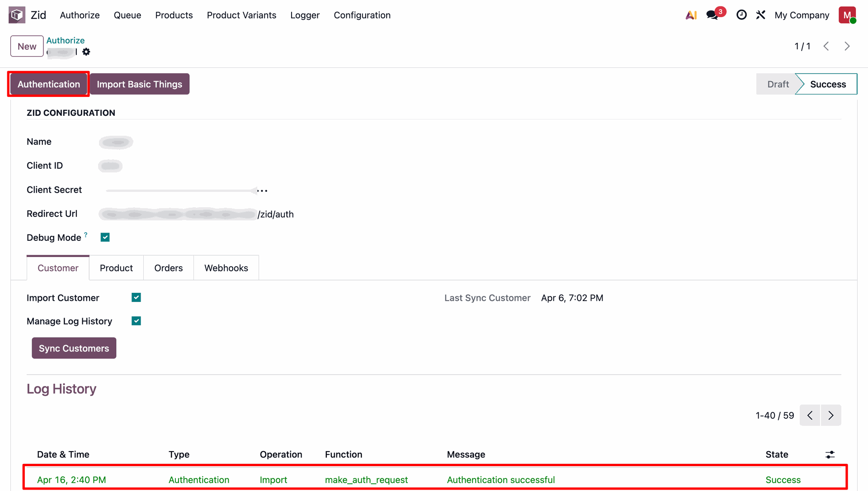The width and height of the screenshot is (868, 491).
Task: Open the user avatar menu
Action: 847,15
